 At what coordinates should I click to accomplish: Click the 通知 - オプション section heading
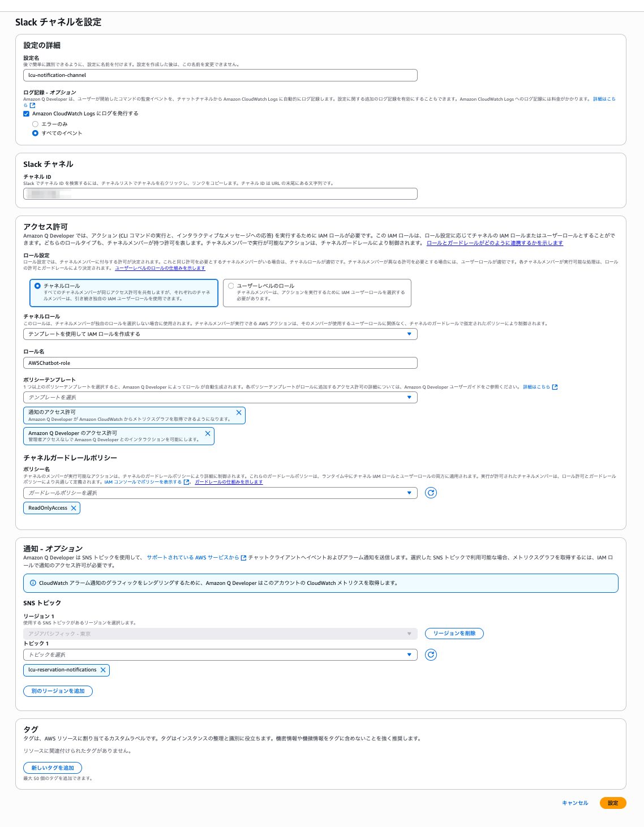tap(53, 549)
